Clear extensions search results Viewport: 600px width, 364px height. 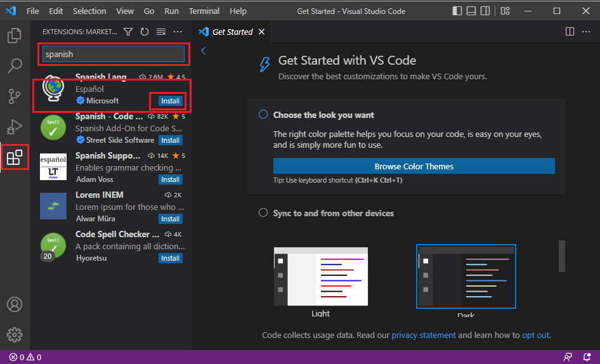coord(161,32)
